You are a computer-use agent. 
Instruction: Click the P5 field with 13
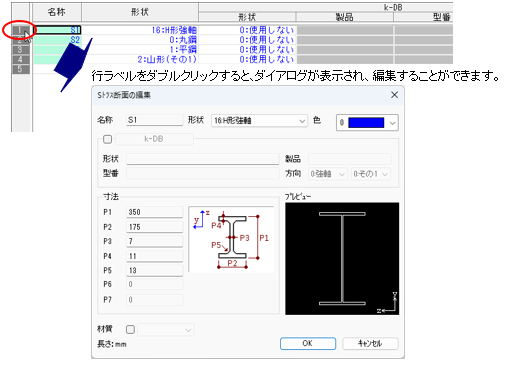coord(155,270)
